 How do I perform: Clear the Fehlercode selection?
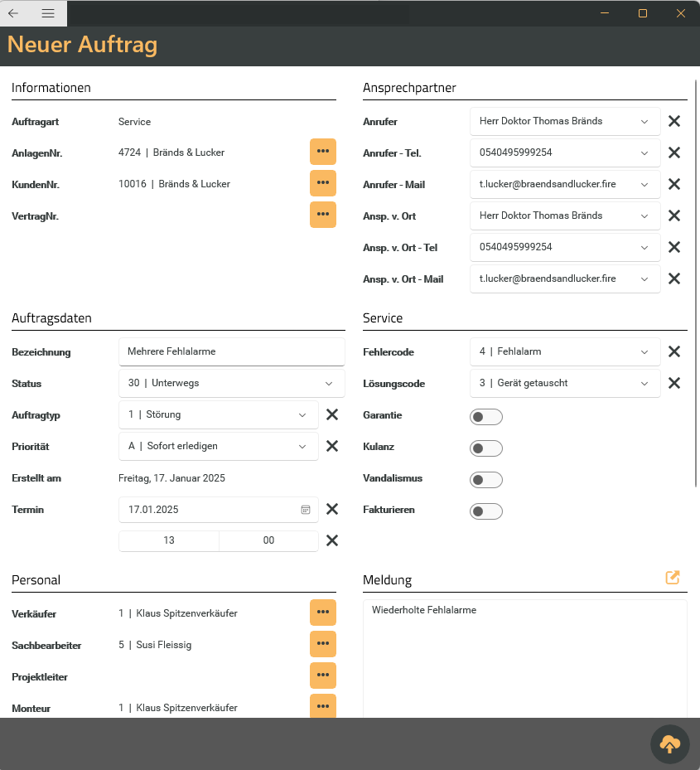[x=674, y=351]
